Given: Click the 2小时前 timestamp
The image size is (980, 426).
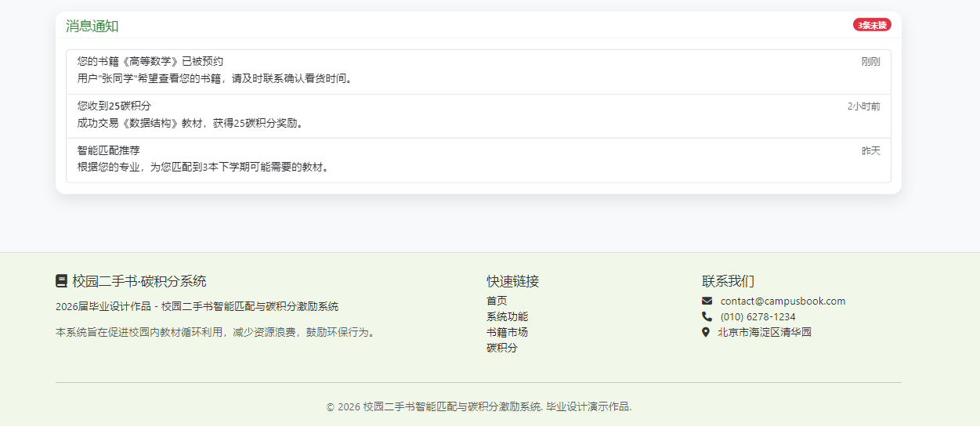Looking at the screenshot, I should coord(863,106).
